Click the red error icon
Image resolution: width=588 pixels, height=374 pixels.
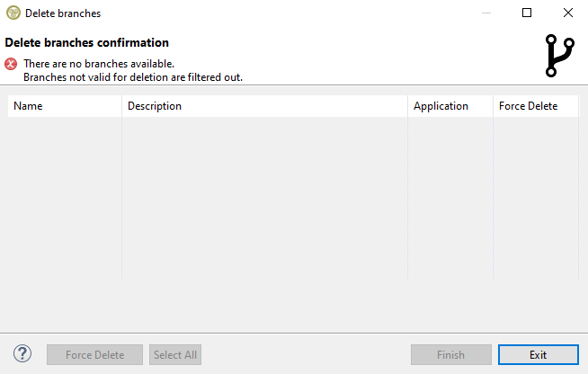pos(11,64)
